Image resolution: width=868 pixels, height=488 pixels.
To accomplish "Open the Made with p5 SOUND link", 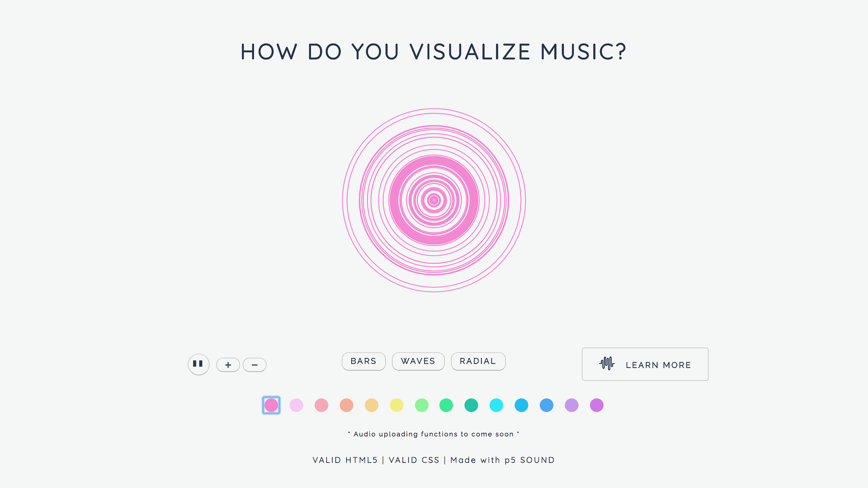I will pyautogui.click(x=502, y=460).
